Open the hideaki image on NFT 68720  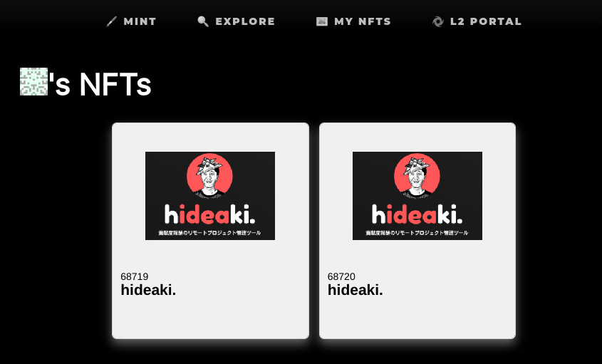pyautogui.click(x=417, y=196)
